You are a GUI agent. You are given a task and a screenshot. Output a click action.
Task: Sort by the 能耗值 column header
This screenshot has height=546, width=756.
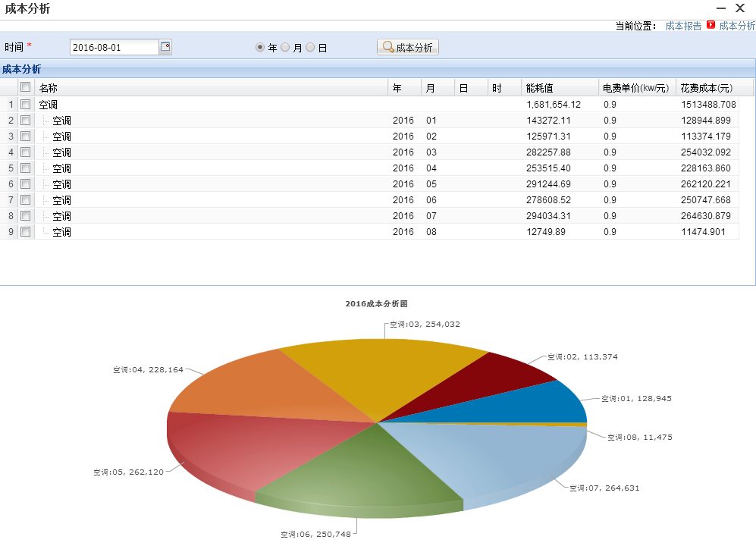(539, 88)
